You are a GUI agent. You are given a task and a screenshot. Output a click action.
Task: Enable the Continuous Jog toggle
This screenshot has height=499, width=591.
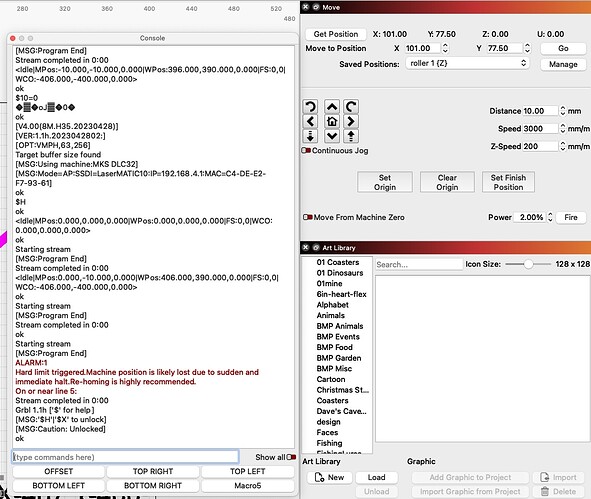306,150
